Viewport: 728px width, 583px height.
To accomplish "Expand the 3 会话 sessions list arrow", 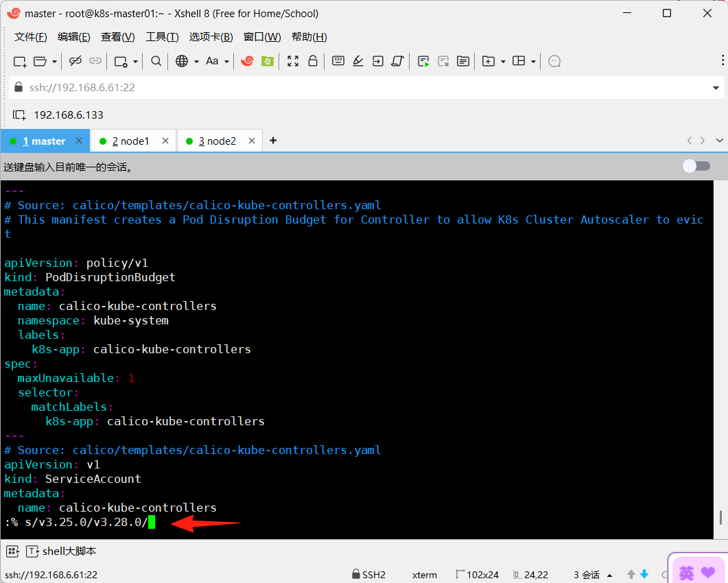I will (x=609, y=575).
